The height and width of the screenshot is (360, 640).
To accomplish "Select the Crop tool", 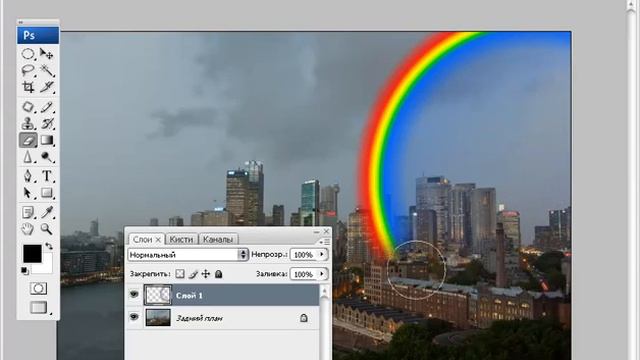I will click(x=28, y=87).
